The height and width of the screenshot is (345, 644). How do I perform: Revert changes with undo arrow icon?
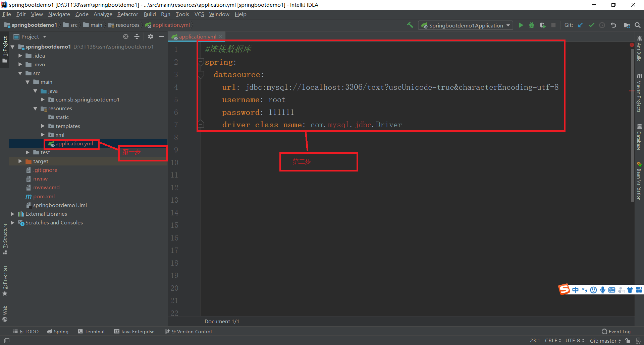pos(613,25)
